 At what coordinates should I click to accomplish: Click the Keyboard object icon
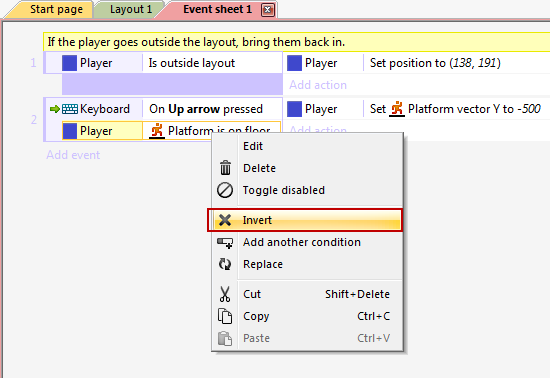[70, 109]
